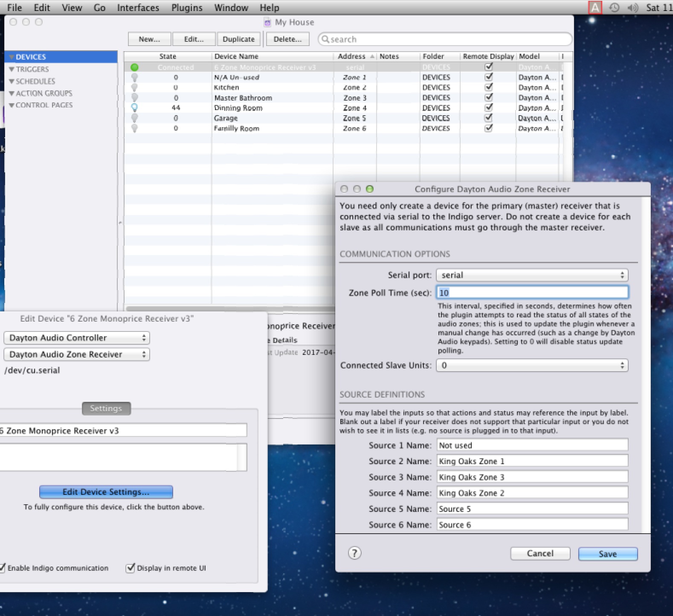Click the bulb icon for N/A Un-used
Image resolution: width=673 pixels, height=616 pixels.
click(x=134, y=78)
